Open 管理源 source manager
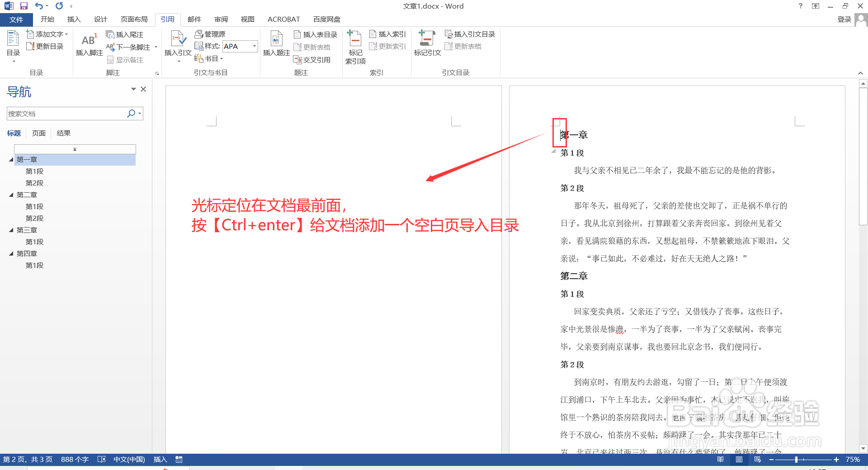The width and height of the screenshot is (868, 470). coord(210,34)
